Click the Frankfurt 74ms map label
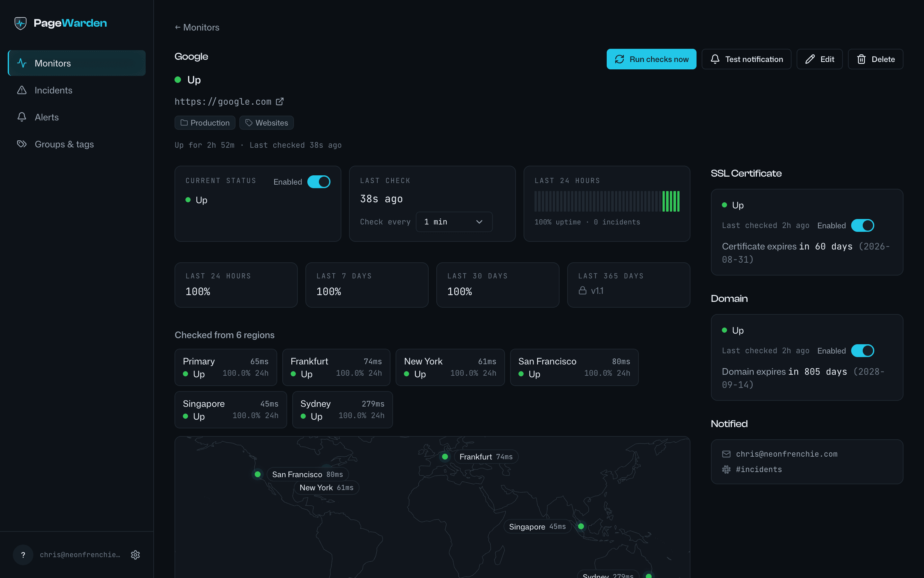The height and width of the screenshot is (578, 924). 486,457
